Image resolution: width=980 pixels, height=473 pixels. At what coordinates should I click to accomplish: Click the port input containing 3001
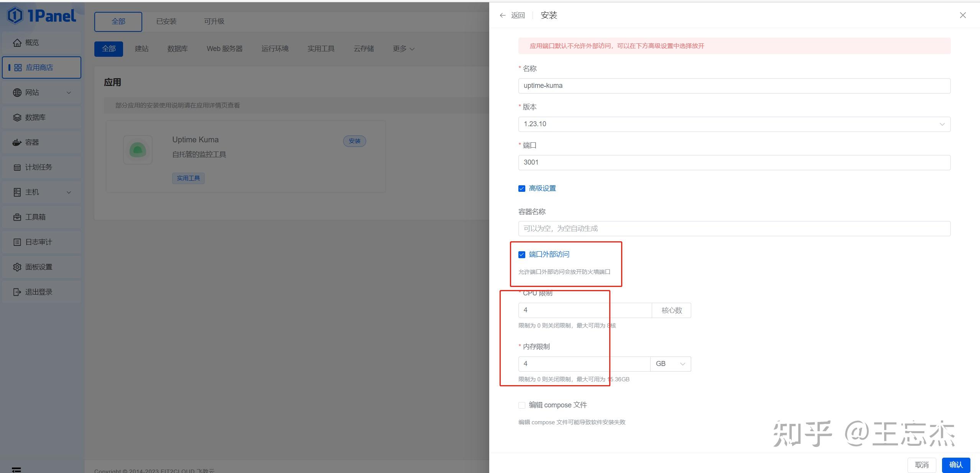[733, 162]
